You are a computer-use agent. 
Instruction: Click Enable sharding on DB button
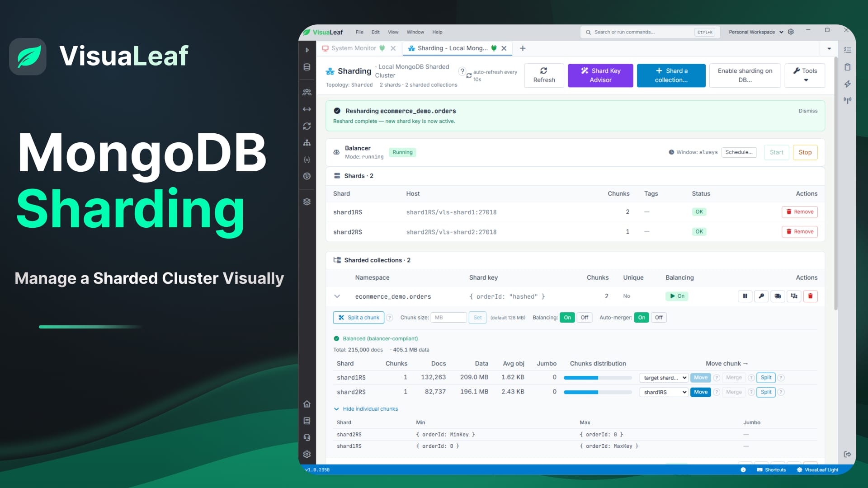745,75
